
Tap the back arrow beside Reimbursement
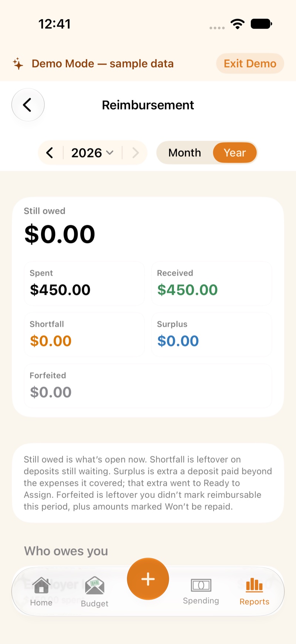coord(28,105)
